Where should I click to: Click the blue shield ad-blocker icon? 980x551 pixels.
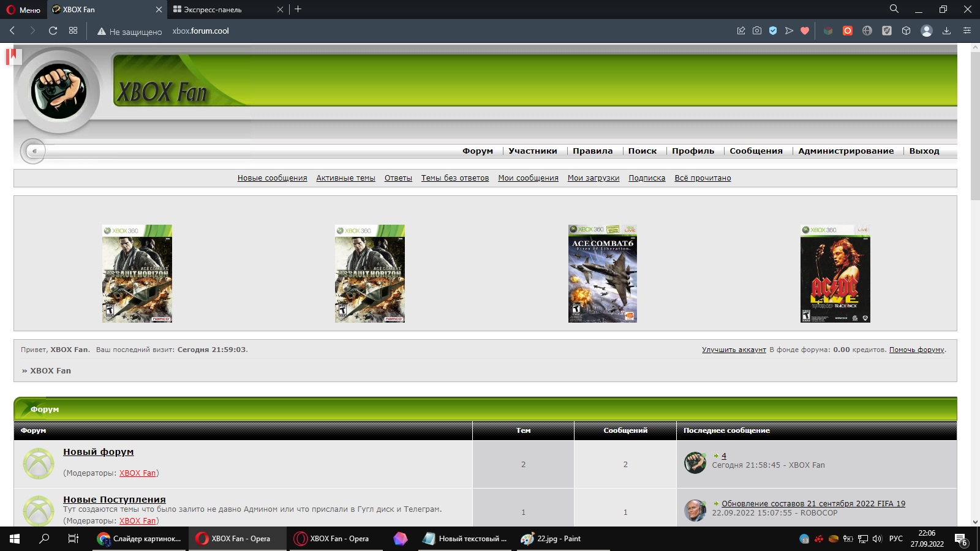point(773,31)
